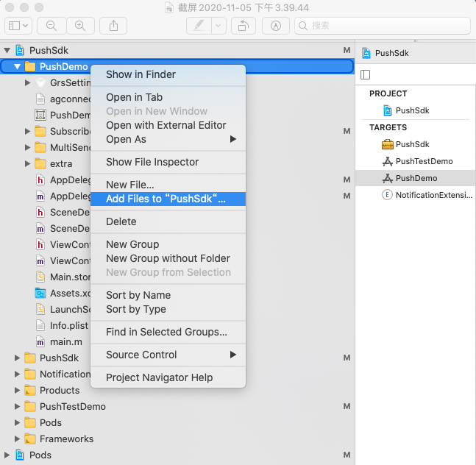Expand the PushSdk folder group

point(18,358)
